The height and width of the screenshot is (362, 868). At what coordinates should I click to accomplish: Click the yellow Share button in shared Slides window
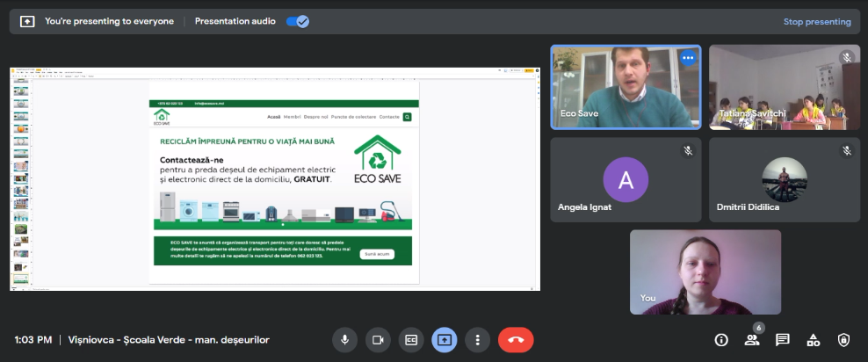pos(529,70)
